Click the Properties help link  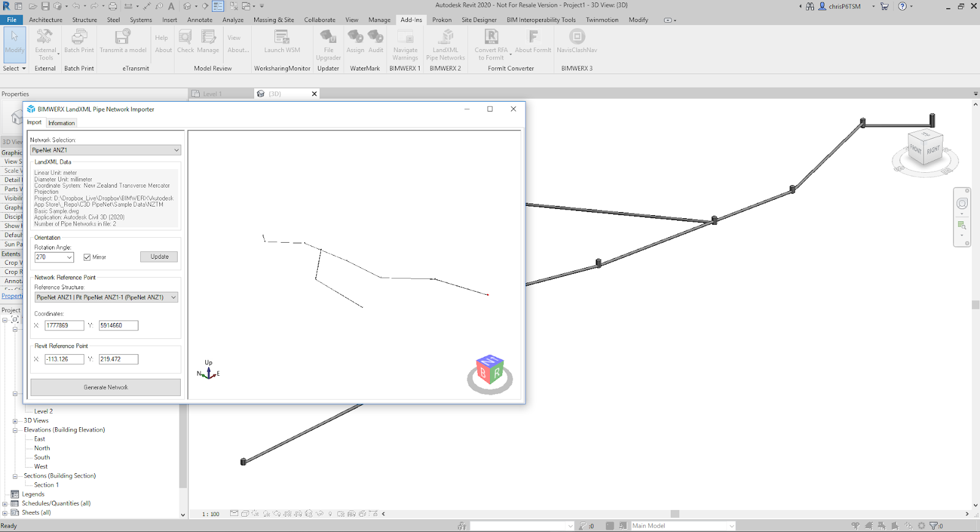(x=12, y=296)
